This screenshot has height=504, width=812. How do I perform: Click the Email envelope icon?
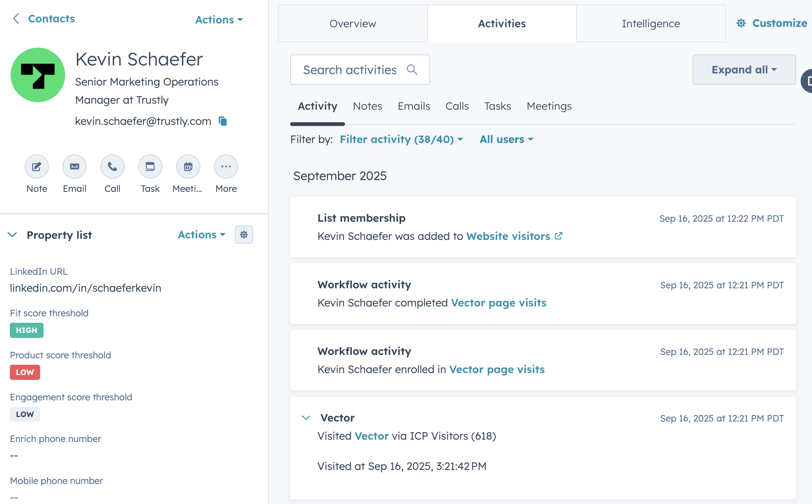(x=75, y=166)
